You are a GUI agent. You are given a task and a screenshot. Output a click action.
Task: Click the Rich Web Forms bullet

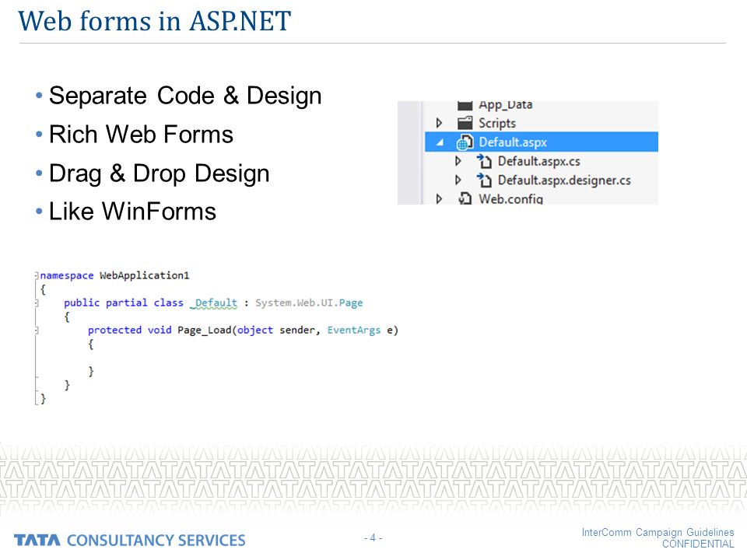point(141,135)
